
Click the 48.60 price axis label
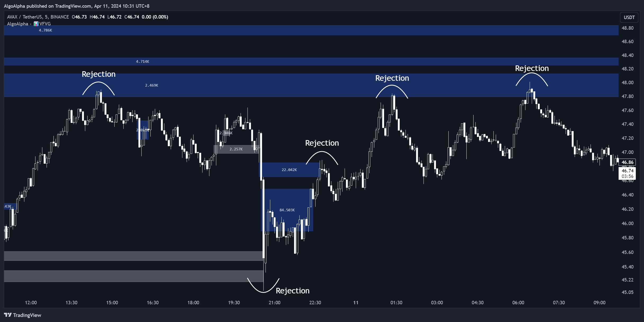[628, 42]
